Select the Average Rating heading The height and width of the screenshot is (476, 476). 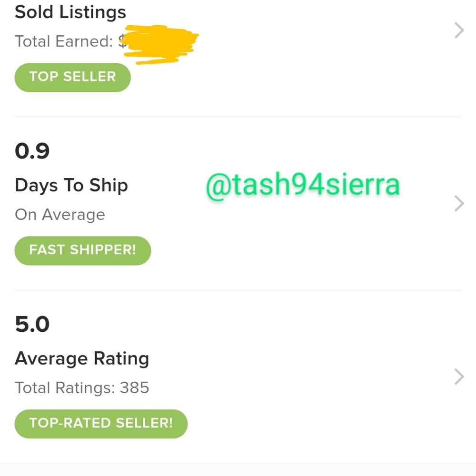pyautogui.click(x=82, y=358)
